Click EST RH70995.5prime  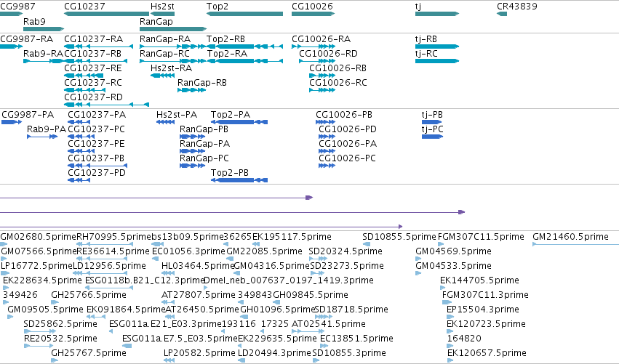pos(105,245)
